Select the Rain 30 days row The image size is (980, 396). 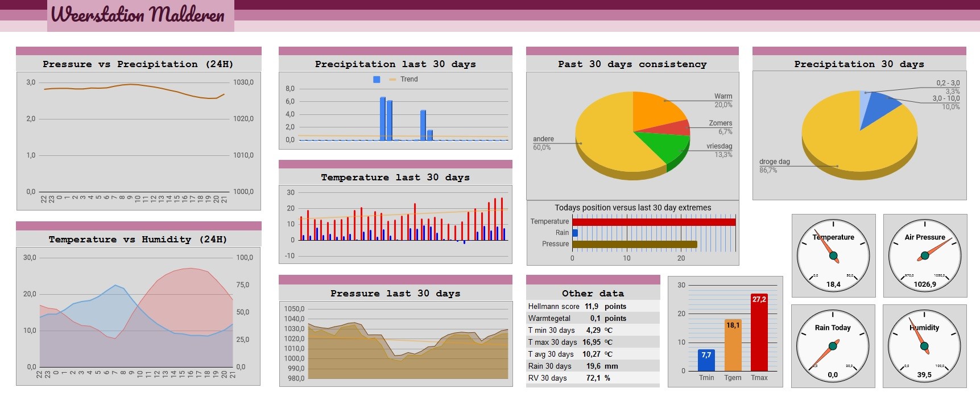pyautogui.click(x=593, y=366)
